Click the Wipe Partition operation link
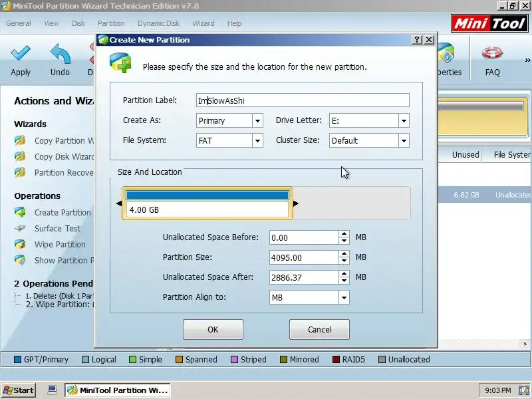Image resolution: width=532 pixels, height=399 pixels. (x=60, y=244)
